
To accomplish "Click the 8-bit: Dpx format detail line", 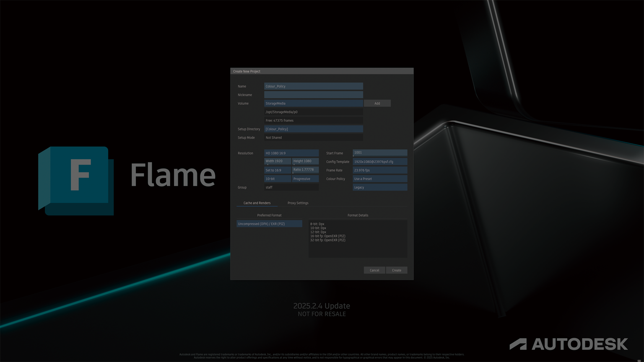I will 317,224.
